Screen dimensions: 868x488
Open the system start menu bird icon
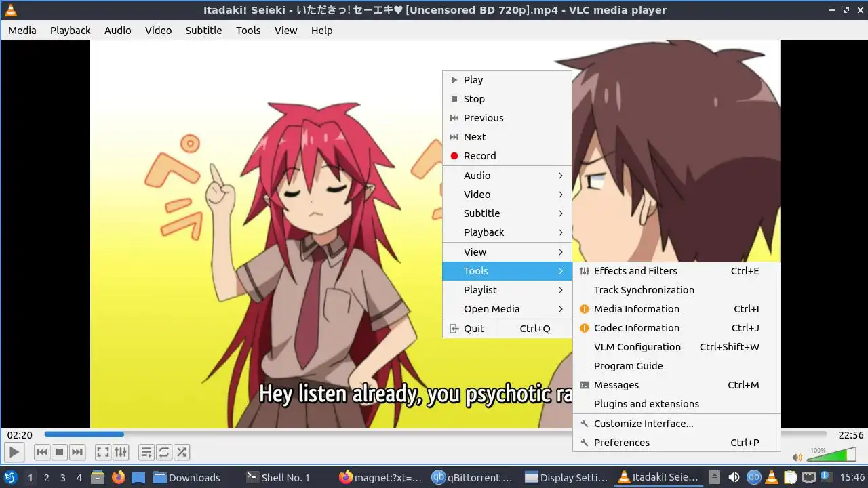[10, 477]
